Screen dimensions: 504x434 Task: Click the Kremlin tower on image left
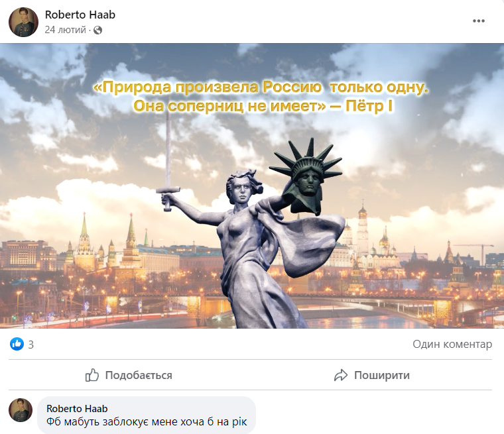click(84, 243)
